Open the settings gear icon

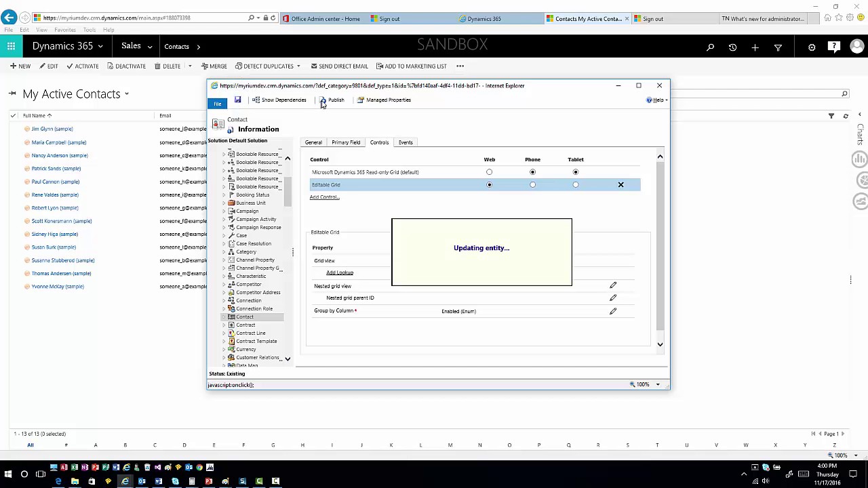point(812,47)
